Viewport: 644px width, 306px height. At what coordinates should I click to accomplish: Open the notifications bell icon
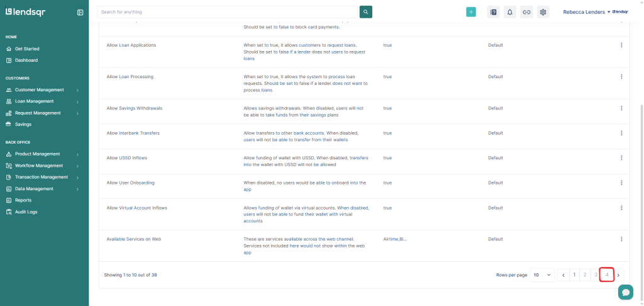[x=510, y=12]
